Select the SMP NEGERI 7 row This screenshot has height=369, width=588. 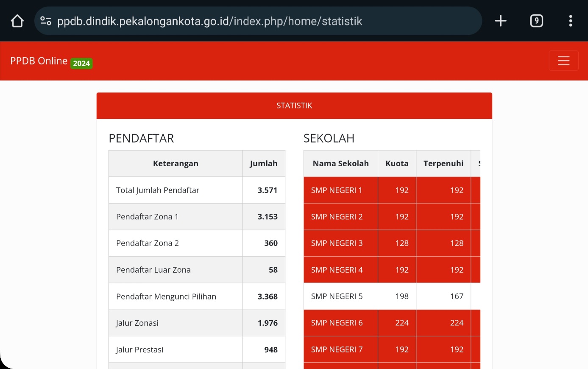coord(392,350)
